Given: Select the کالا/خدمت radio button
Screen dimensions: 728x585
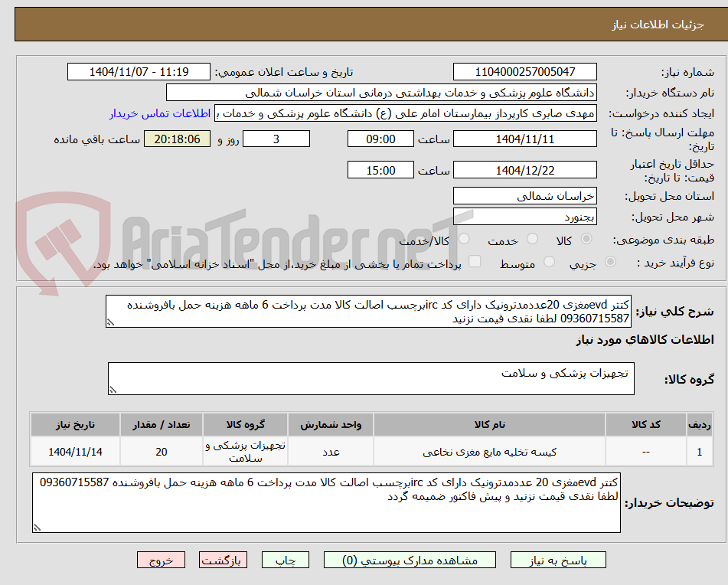Looking at the screenshot, I should [464, 239].
